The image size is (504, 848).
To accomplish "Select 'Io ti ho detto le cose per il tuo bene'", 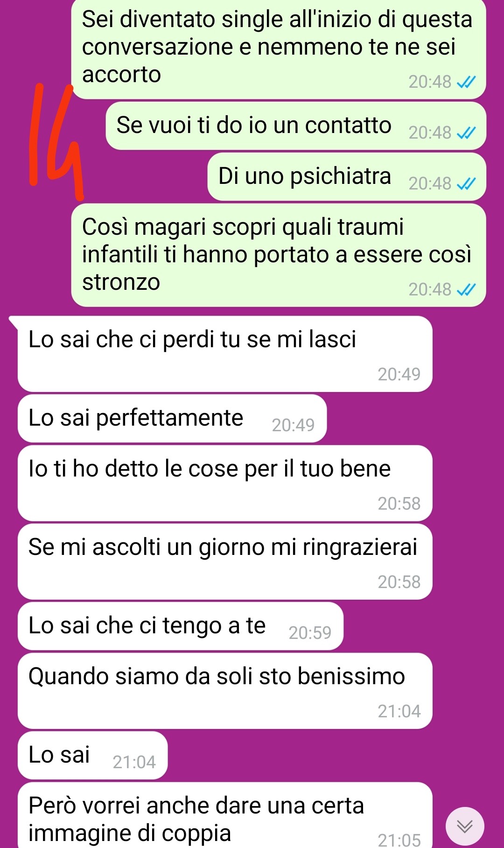I will coord(225,484).
